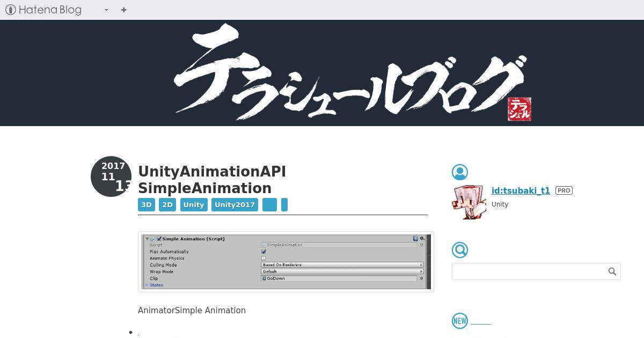
Task: Click the NEW badge icon
Action: pyautogui.click(x=460, y=321)
